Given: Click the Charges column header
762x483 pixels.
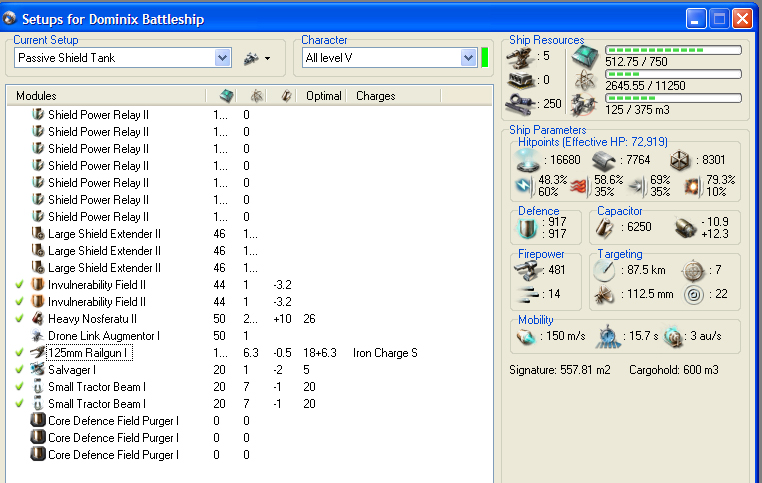Looking at the screenshot, I should point(375,96).
